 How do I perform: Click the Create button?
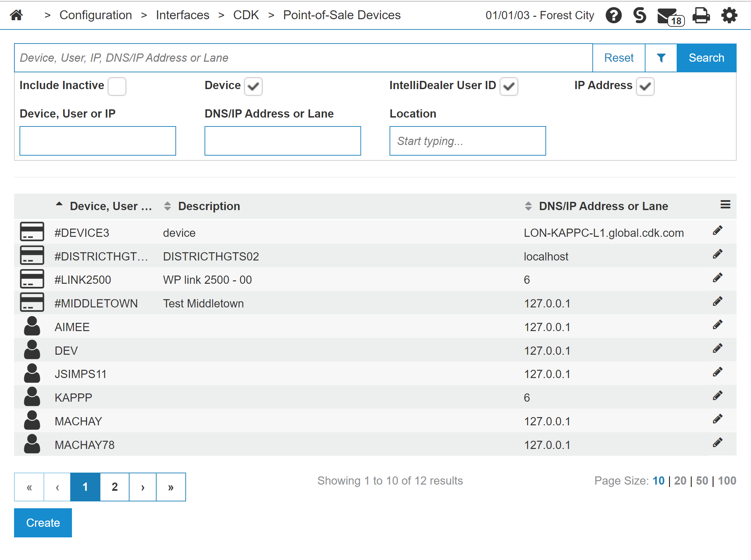(43, 523)
